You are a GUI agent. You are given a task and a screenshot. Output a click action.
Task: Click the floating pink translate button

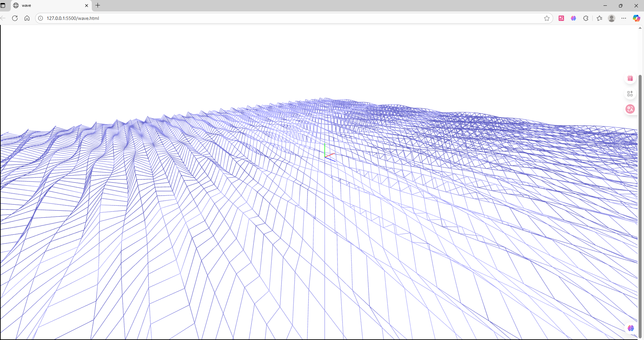[630, 109]
